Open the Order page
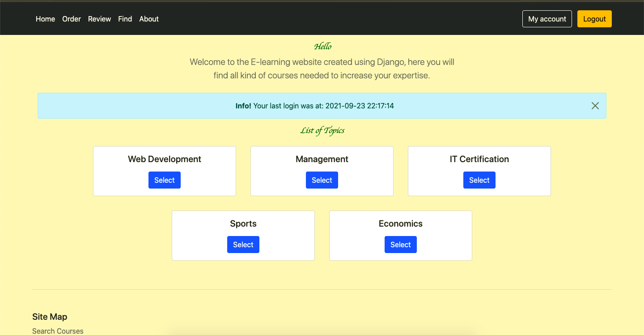Image resolution: width=644 pixels, height=335 pixels. click(72, 19)
